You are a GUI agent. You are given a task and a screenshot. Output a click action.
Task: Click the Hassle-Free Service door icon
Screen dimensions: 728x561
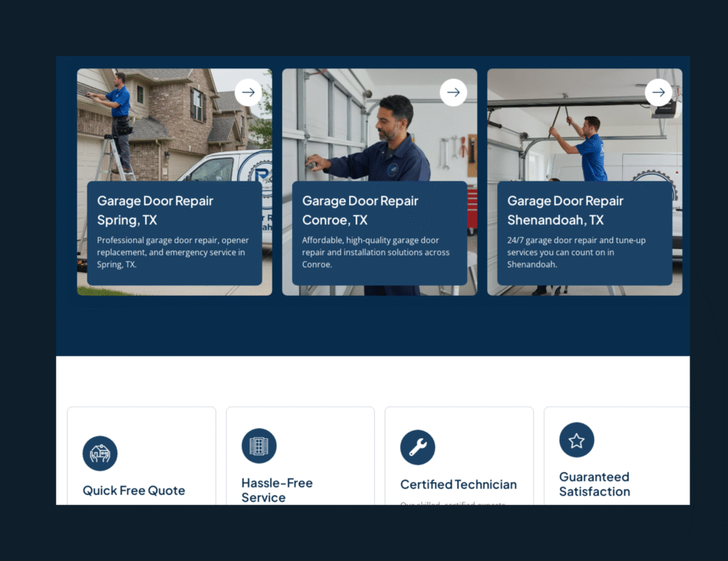click(x=259, y=446)
